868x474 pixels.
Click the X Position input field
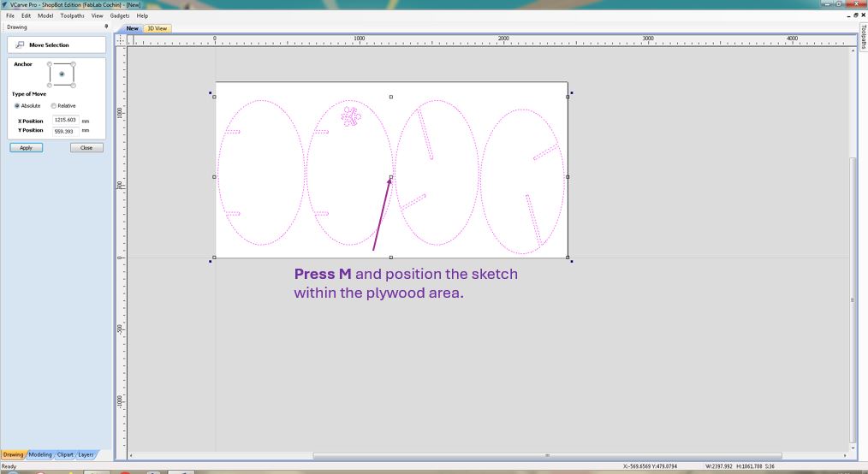[x=66, y=120]
